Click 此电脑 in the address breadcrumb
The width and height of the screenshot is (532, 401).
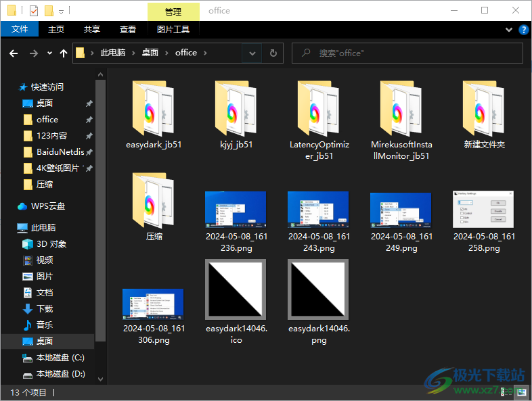pyautogui.click(x=113, y=53)
